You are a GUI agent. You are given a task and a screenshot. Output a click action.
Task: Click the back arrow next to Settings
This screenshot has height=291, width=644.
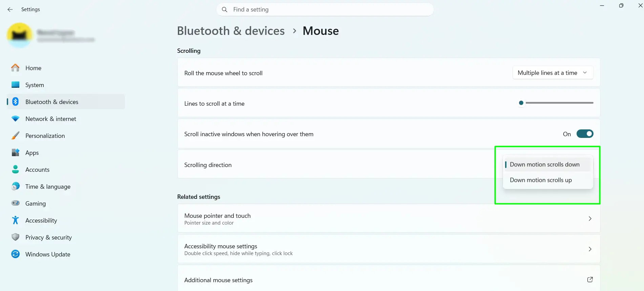tap(10, 9)
